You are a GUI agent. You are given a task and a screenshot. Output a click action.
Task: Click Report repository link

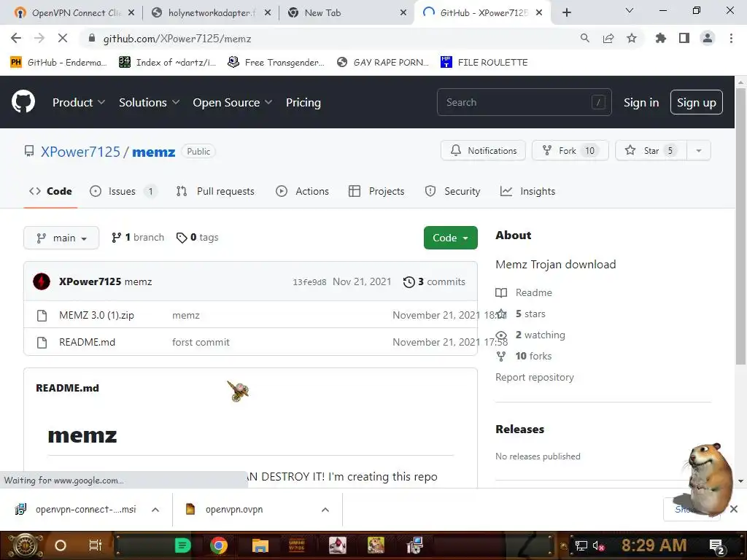tap(535, 377)
